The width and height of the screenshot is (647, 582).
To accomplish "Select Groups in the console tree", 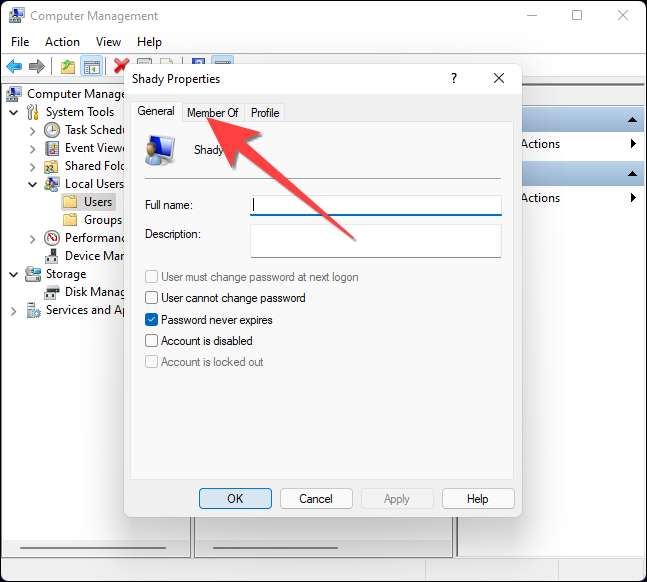I will (103, 220).
